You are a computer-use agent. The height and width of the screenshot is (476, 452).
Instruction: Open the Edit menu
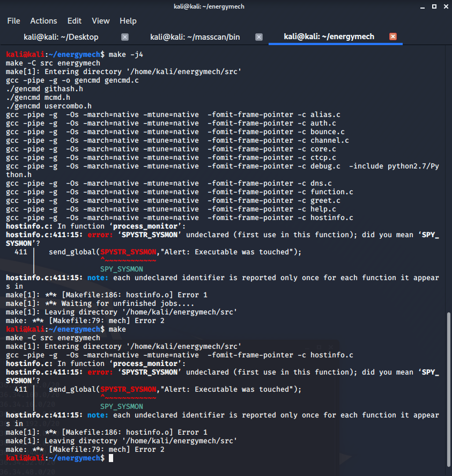[x=75, y=21]
